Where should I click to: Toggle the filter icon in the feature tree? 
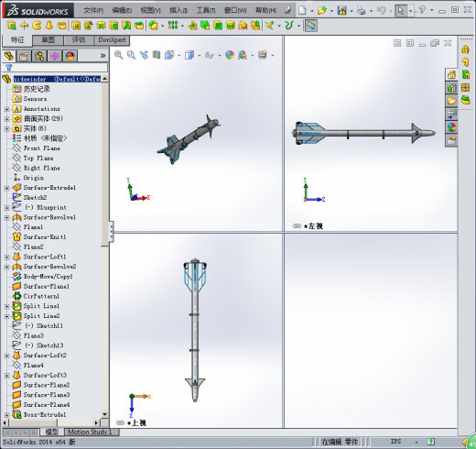click(x=8, y=67)
